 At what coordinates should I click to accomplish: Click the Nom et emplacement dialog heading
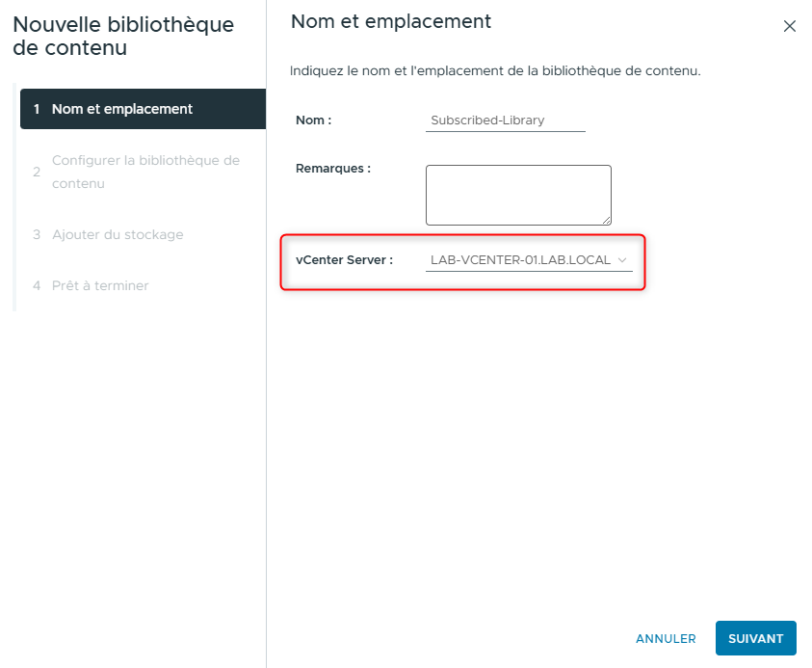[390, 21]
